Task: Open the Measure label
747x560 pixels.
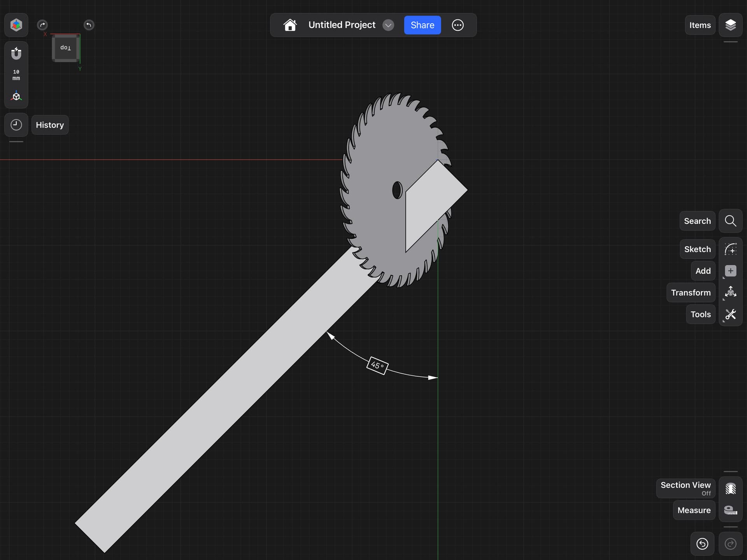Action: [694, 510]
